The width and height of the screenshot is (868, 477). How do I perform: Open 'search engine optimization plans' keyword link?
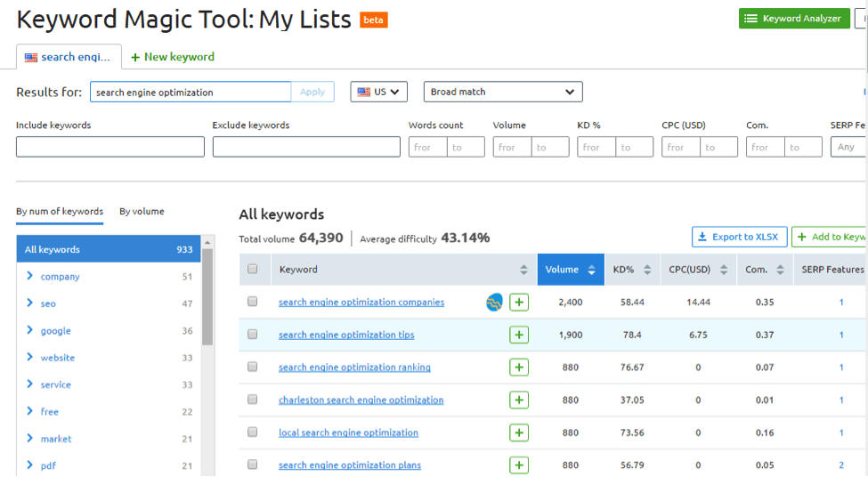tap(350, 465)
